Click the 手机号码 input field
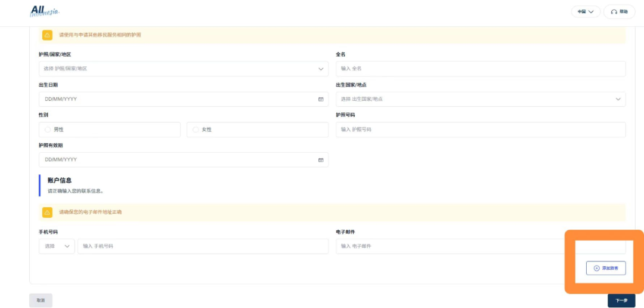 pos(203,247)
